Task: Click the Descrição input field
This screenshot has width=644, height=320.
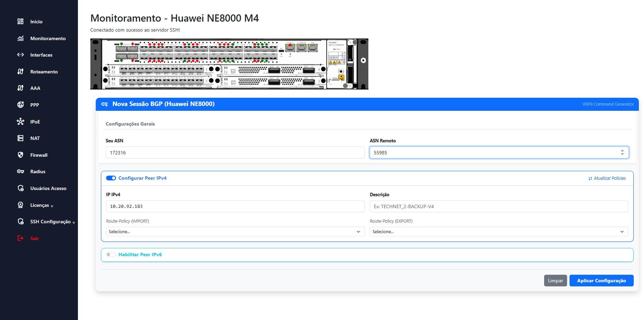Action: [x=499, y=206]
